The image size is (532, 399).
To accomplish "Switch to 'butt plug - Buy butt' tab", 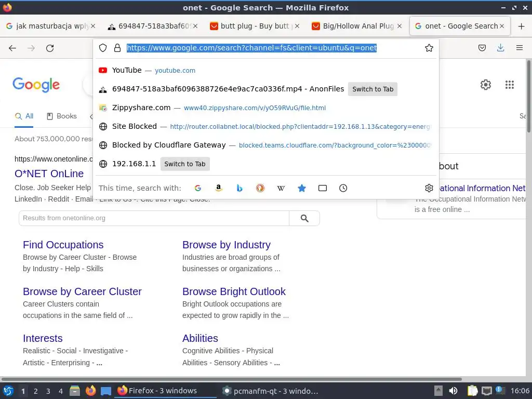I will (255, 26).
